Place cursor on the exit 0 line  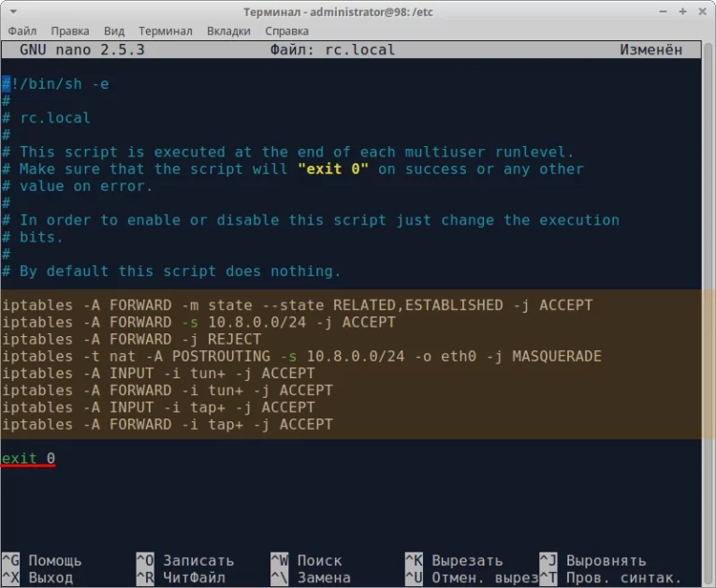point(28,459)
